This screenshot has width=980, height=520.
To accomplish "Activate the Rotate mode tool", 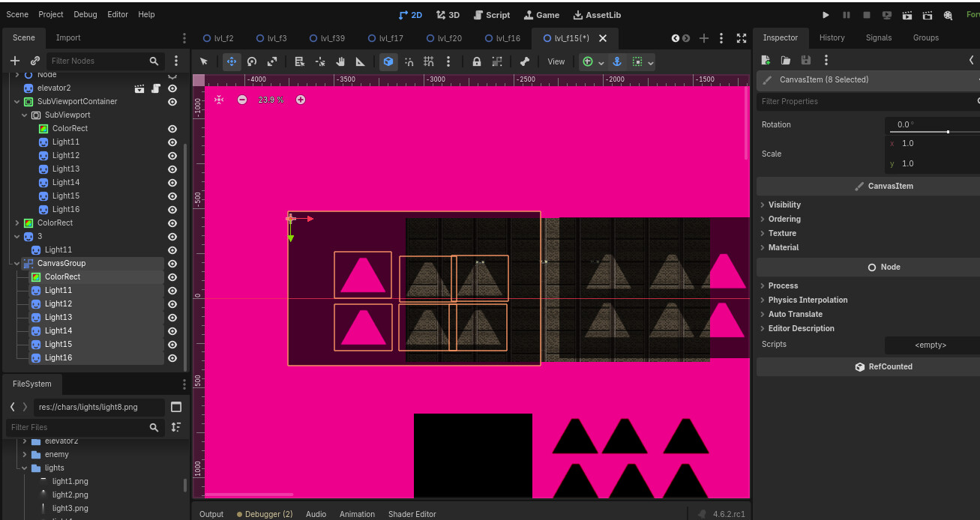I will tap(252, 61).
